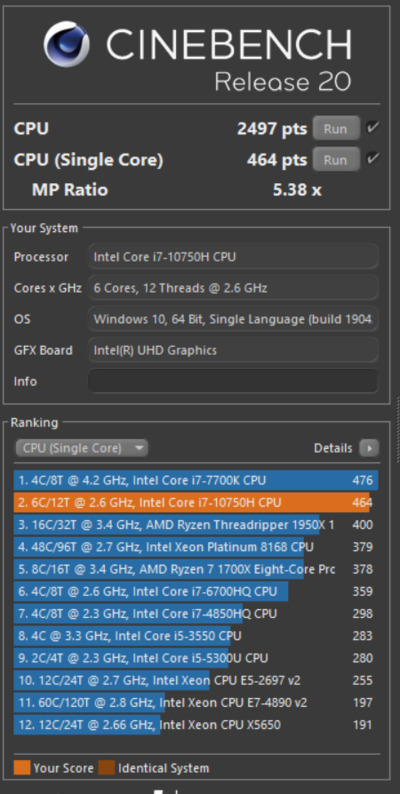Image resolution: width=400 pixels, height=794 pixels.
Task: Select the OS field showing Windows 10
Action: coord(233,320)
